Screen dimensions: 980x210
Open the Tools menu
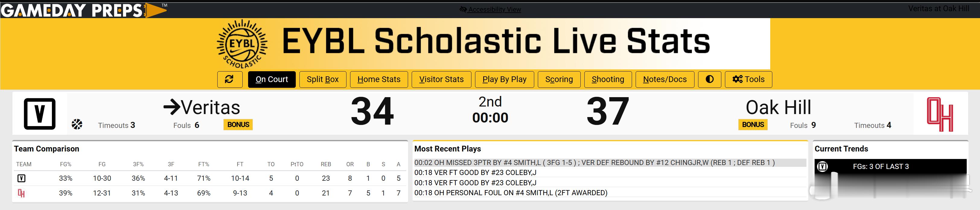(748, 79)
